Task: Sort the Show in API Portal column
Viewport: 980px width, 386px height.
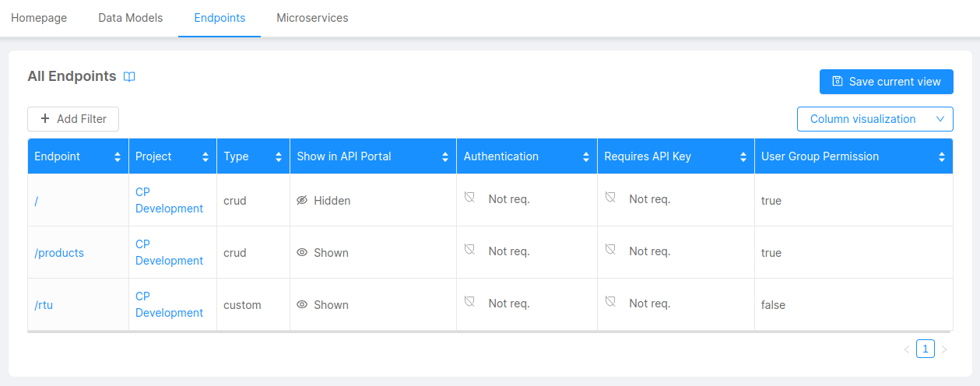Action: pyautogui.click(x=445, y=156)
